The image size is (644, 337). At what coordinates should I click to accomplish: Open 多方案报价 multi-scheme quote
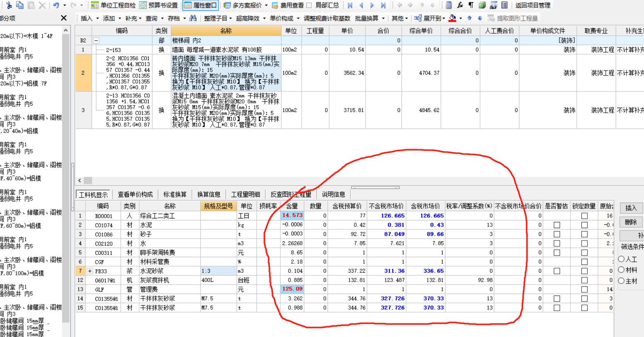[246, 5]
